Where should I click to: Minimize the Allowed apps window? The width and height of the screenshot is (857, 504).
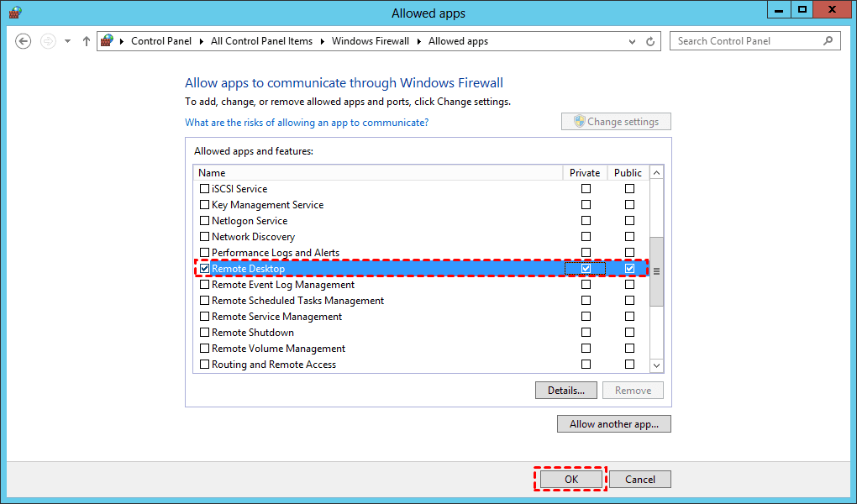(x=779, y=9)
